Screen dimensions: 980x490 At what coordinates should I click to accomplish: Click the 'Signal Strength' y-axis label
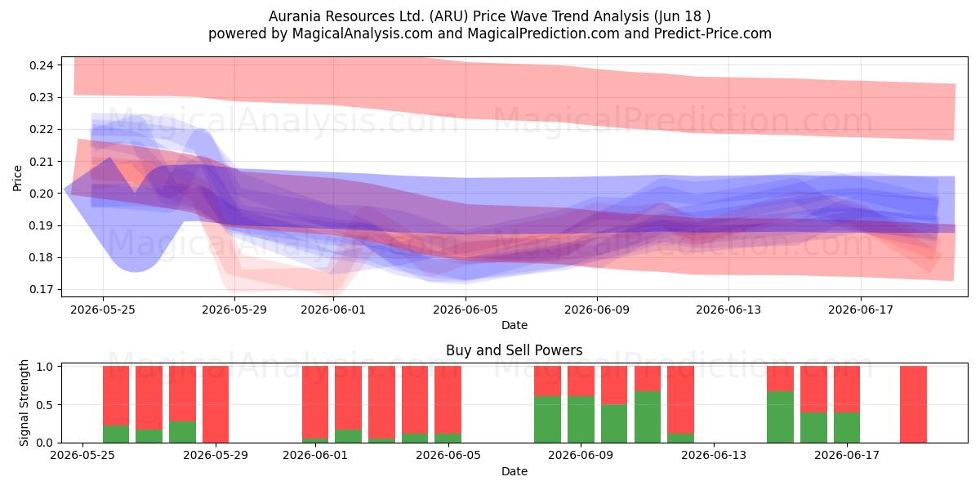[24, 403]
